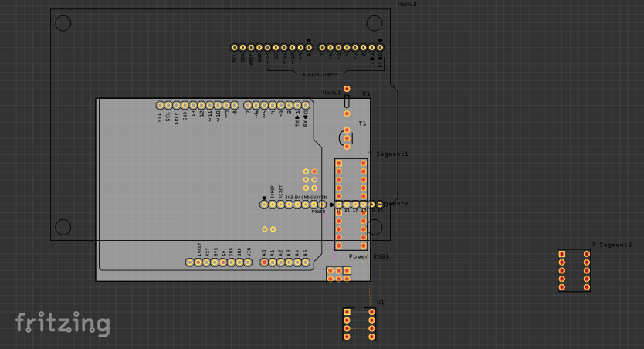644x349 pixels.
Task: Click the red A0 pin on bottom header
Action: [x=264, y=263]
